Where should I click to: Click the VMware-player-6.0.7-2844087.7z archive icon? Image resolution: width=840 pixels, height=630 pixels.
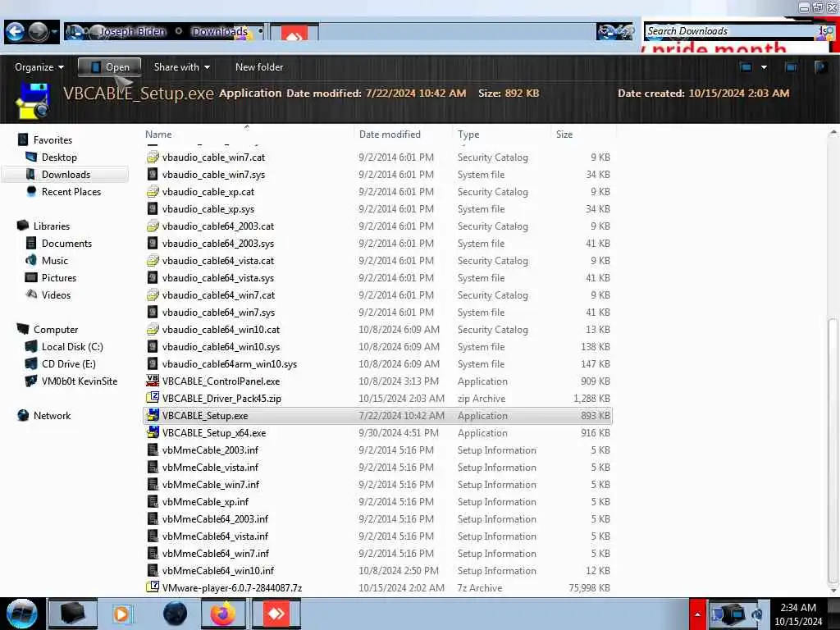[153, 587]
